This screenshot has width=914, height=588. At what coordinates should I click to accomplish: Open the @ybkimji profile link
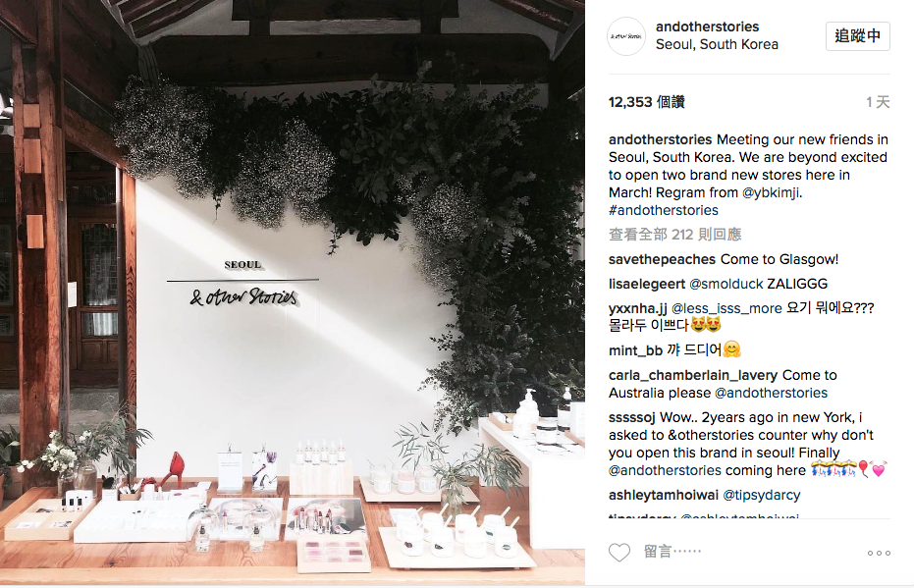(x=770, y=193)
